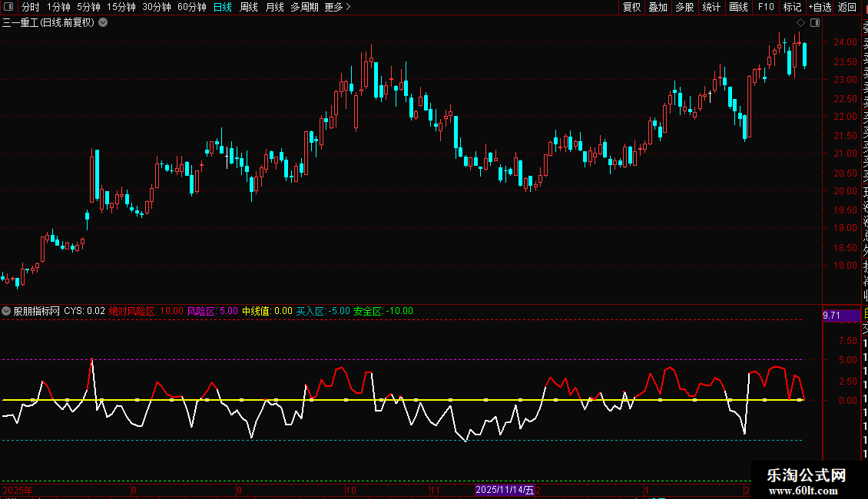Screen dimensions: 868x499
Task: Open the 多股 multi-stock view
Action: [x=684, y=7]
